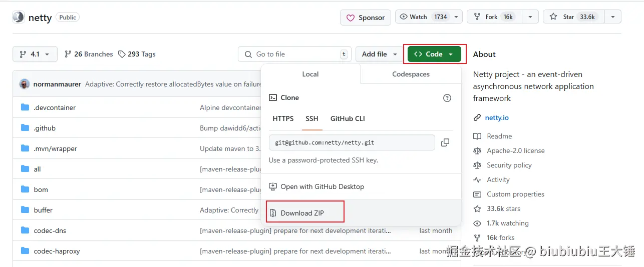Click normanmaurer's commit author avatar
This screenshot has height=267, width=644.
(x=25, y=84)
